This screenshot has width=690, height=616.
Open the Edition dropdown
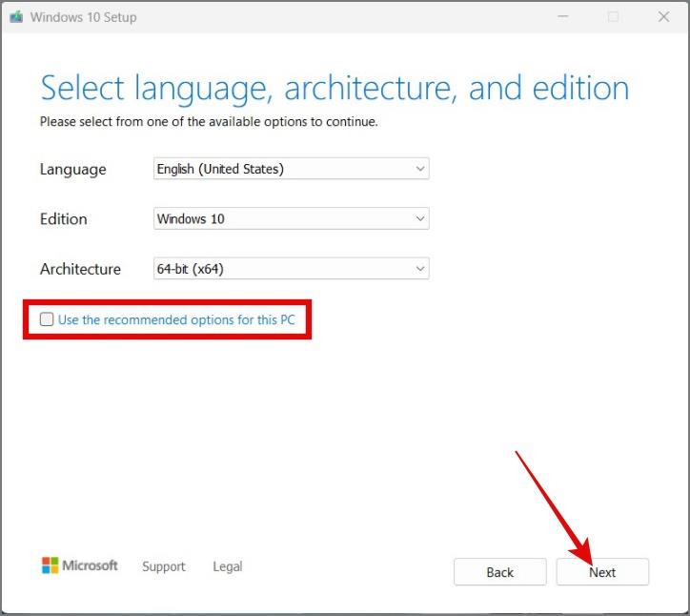click(x=292, y=218)
